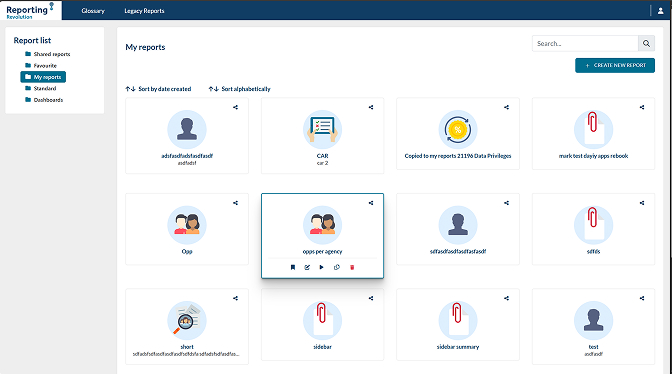This screenshot has width=672, height=374.
Task: Select the My reports folder
Action: coord(43,77)
